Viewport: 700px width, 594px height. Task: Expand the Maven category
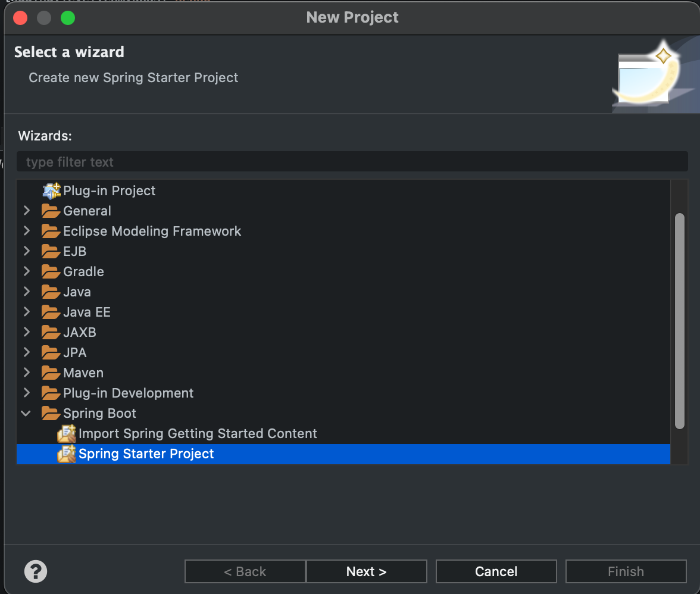tap(26, 372)
